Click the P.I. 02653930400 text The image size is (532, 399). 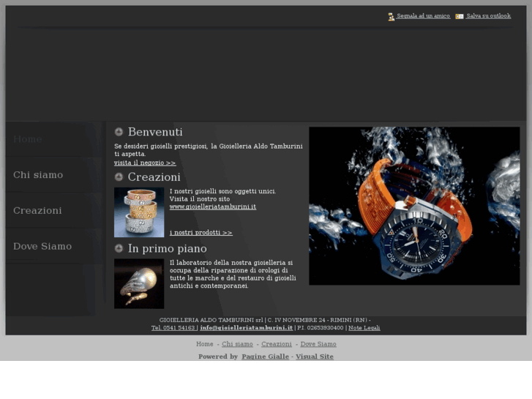321,328
